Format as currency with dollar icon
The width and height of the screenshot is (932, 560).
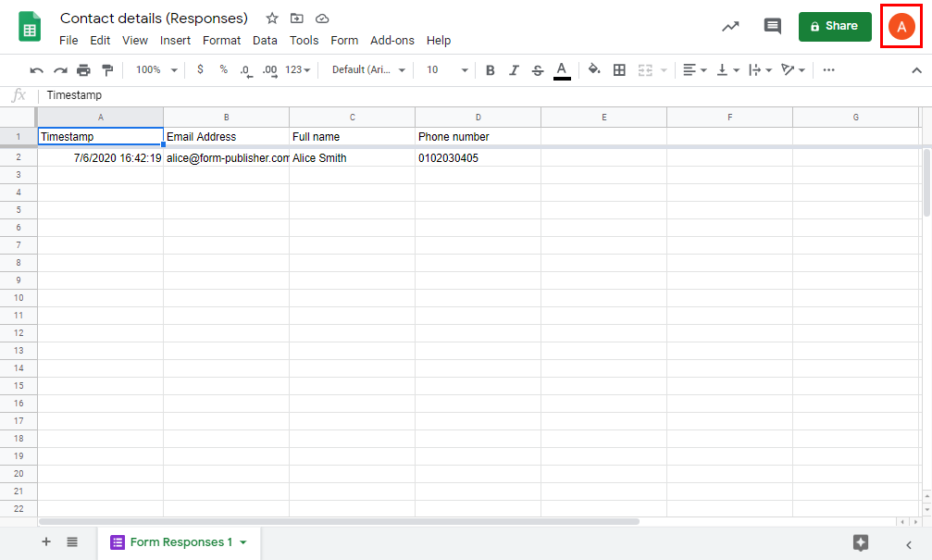(x=200, y=69)
